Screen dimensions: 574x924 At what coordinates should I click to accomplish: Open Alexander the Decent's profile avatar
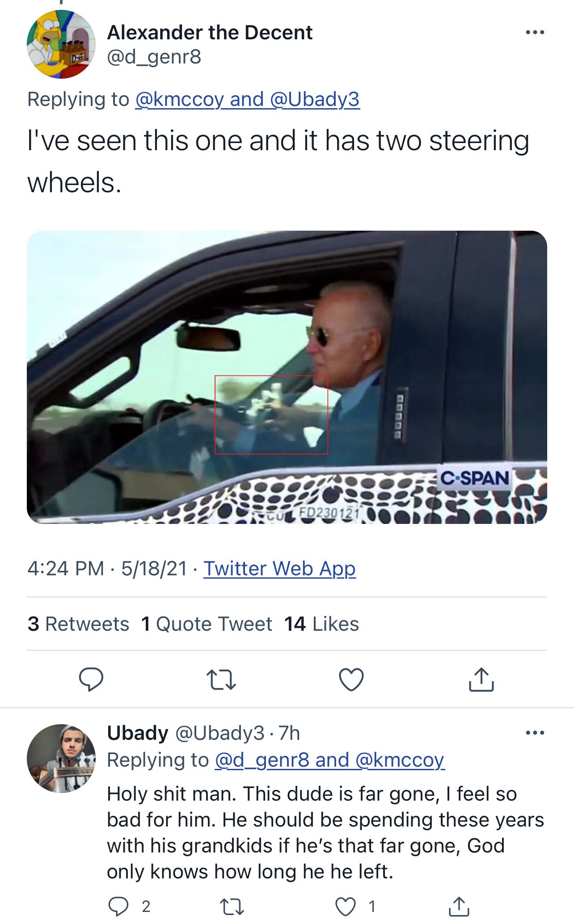point(61,44)
